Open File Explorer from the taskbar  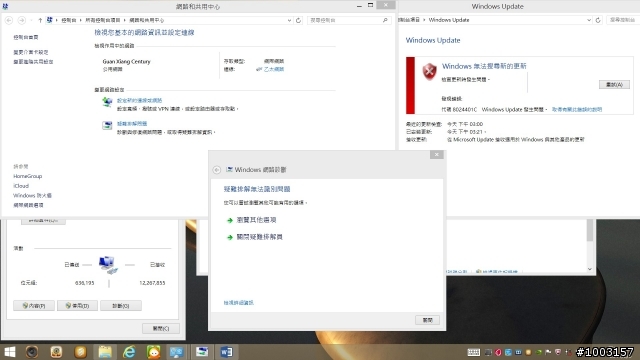[105, 352]
